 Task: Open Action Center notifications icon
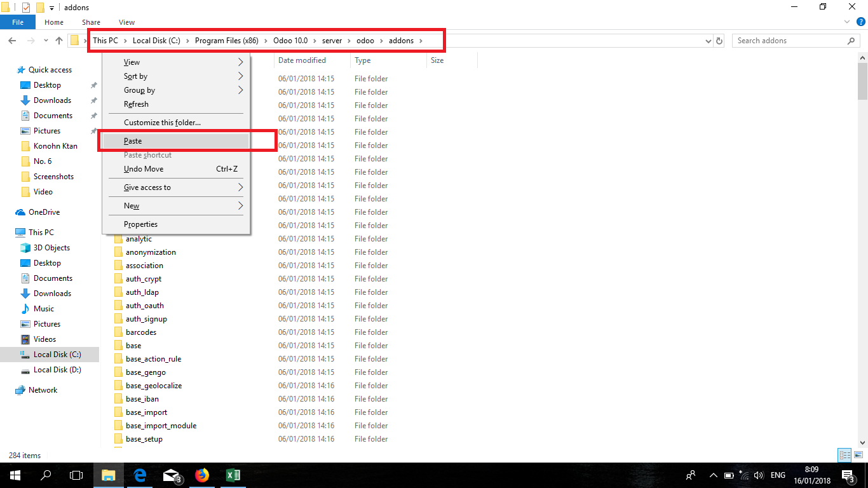point(848,475)
